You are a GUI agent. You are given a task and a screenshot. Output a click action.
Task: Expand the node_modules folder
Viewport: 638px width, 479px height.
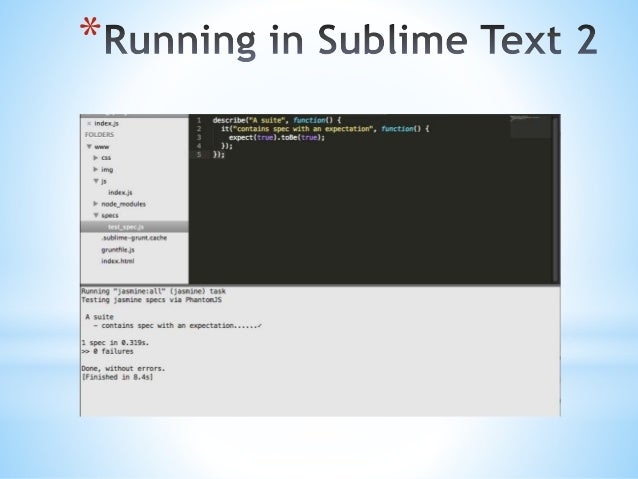(96, 203)
